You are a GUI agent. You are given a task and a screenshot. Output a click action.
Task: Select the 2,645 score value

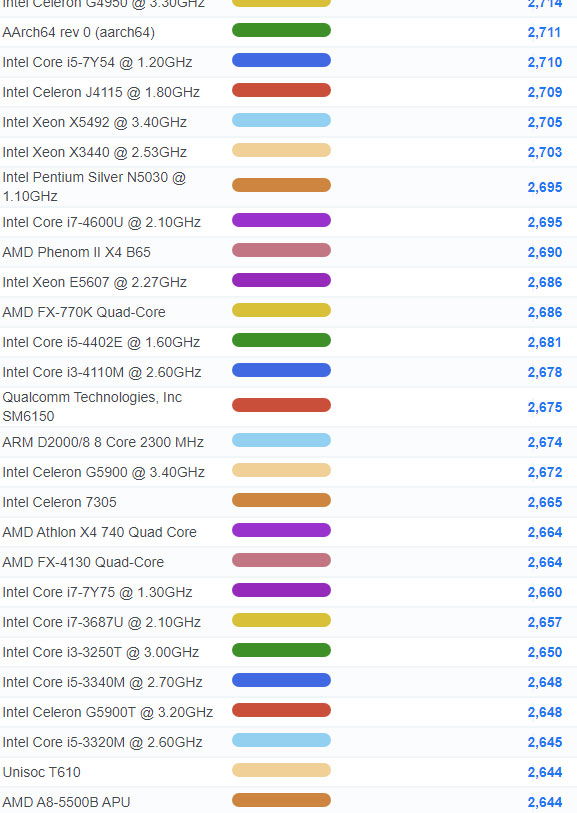point(545,744)
